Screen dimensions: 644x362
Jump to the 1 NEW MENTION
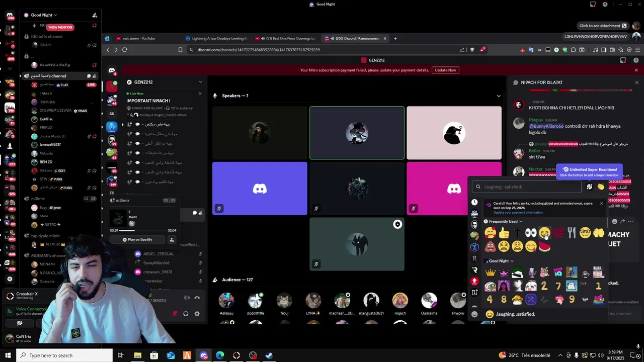click(x=60, y=27)
